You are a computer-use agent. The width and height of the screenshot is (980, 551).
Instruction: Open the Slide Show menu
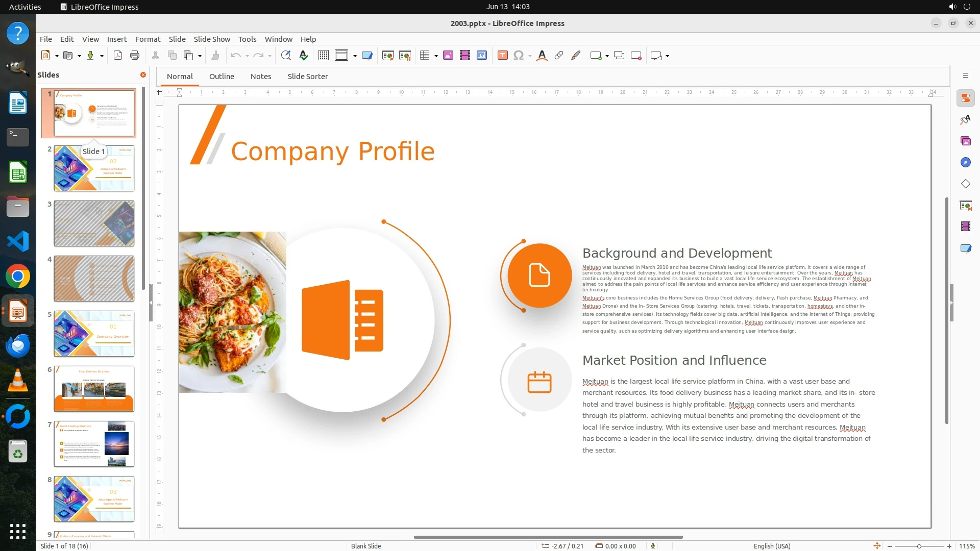(x=212, y=39)
